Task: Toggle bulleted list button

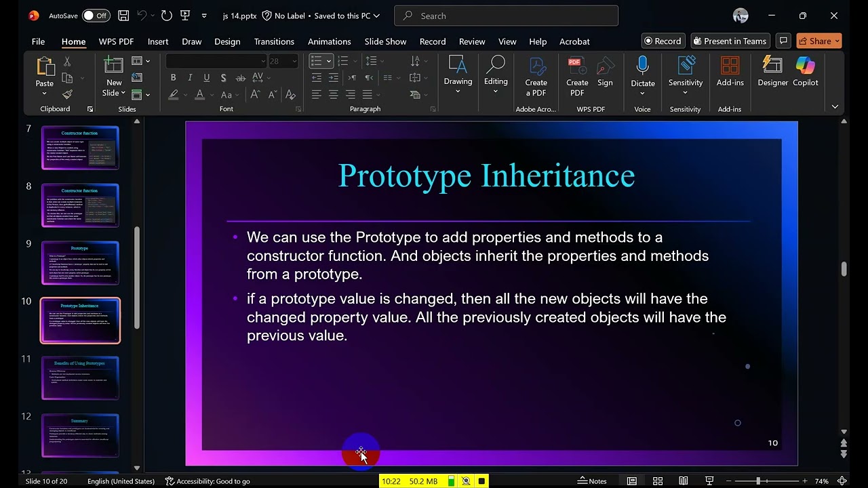Action: (316, 61)
